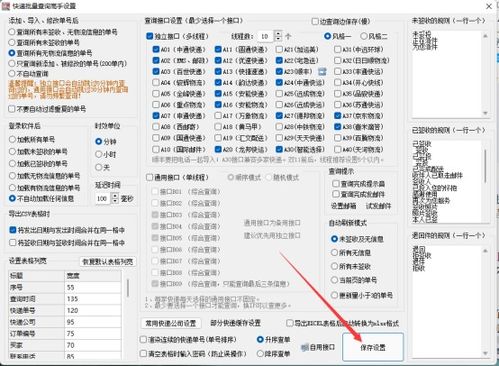
Task: Enable export to xlsx format checkbox
Action: (290, 323)
